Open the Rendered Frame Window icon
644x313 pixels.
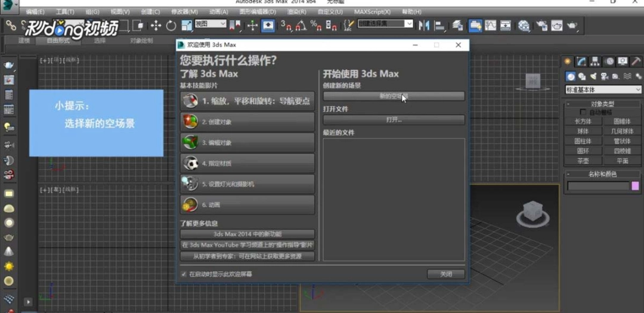tap(557, 26)
